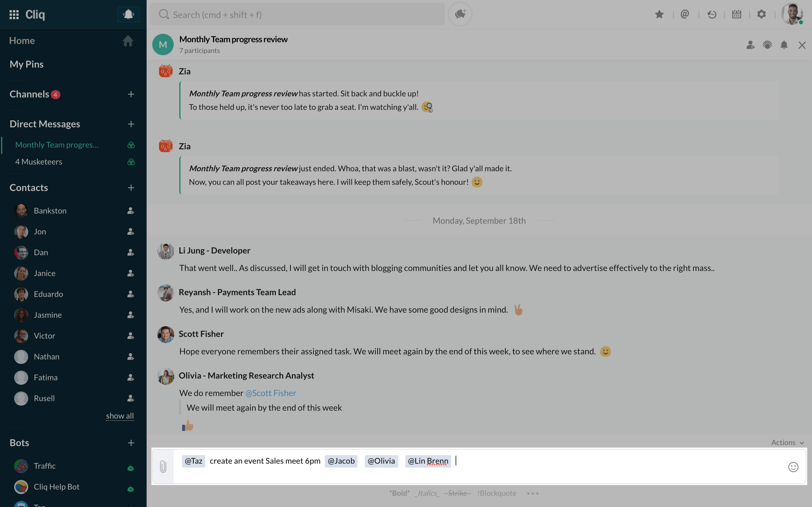Expand the Actions dropdown above message box
The image size is (812, 507).
coord(787,442)
